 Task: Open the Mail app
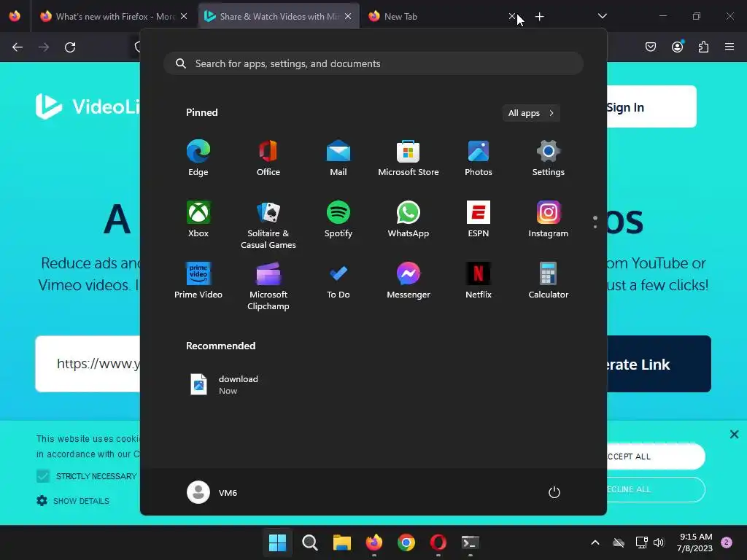point(338,158)
